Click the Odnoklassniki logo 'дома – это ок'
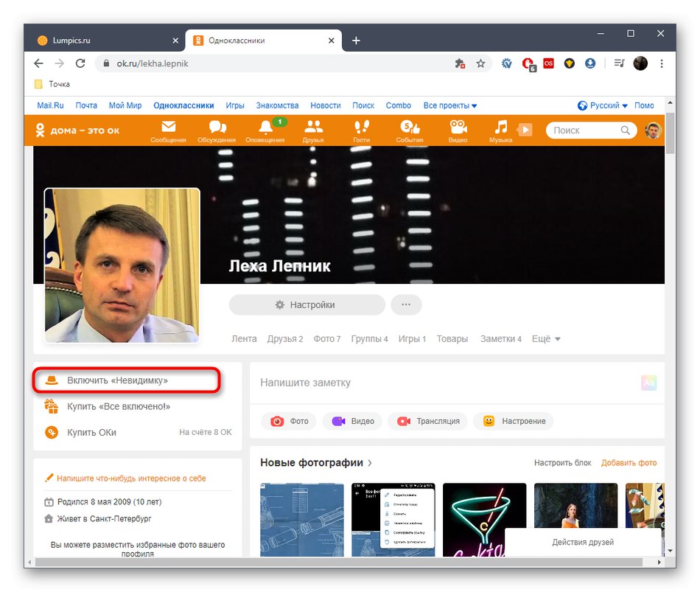Viewport: 700px width, 592px height. (77, 130)
